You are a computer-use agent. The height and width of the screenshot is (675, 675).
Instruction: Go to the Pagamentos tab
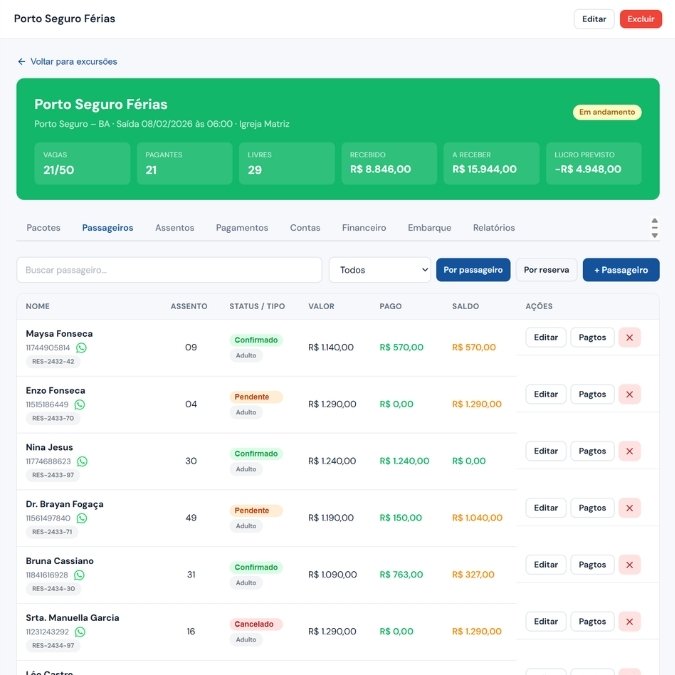pos(242,228)
